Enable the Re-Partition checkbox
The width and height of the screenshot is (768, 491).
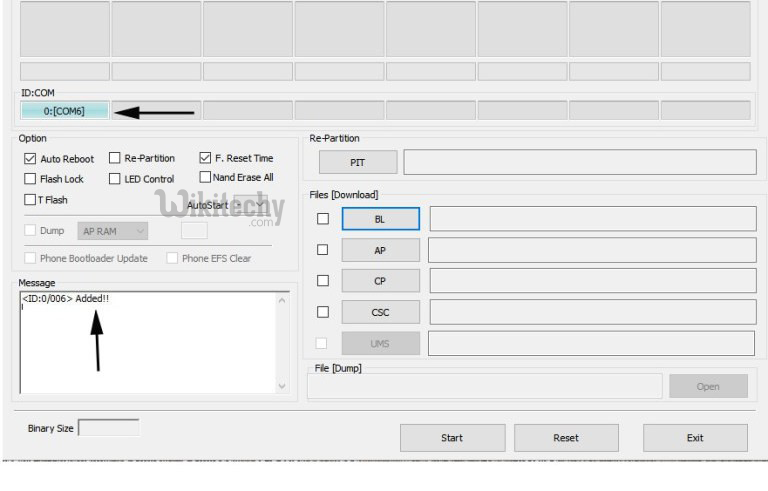(x=115, y=158)
